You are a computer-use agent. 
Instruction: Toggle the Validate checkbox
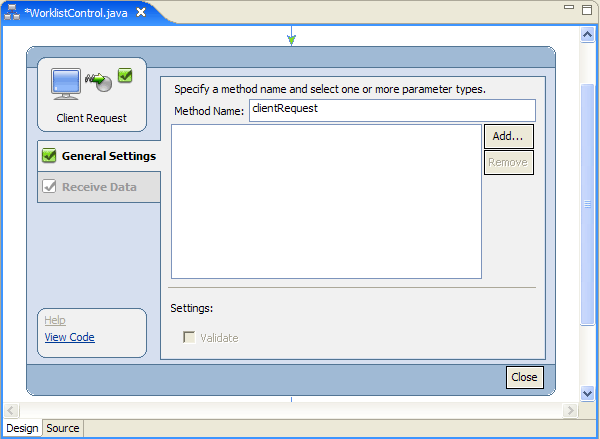coord(189,337)
